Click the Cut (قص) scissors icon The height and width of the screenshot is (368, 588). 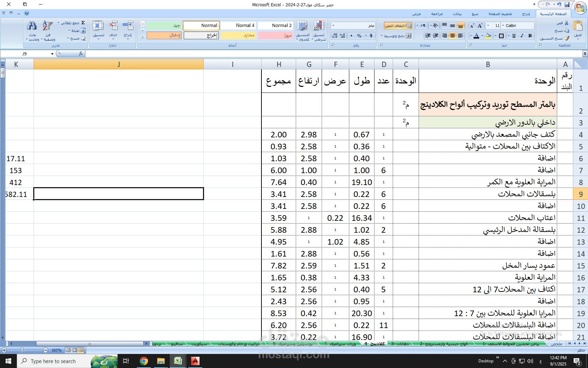[x=567, y=23]
